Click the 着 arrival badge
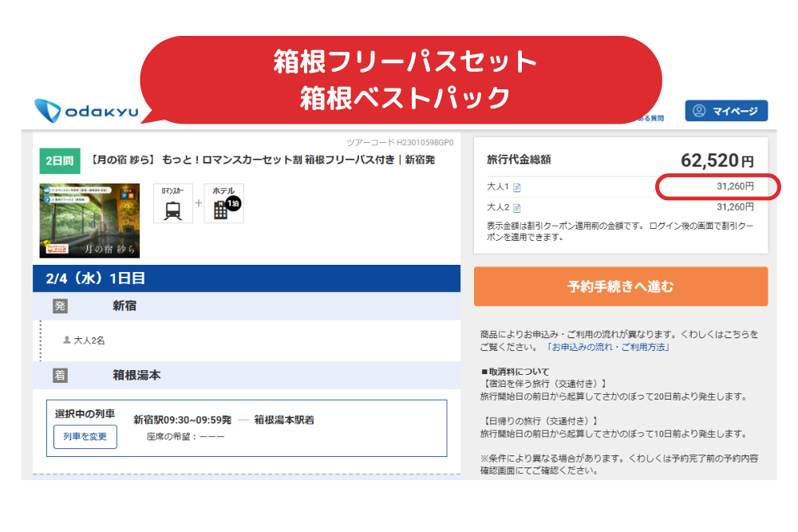Viewport: 798px width, 532px height. tap(60, 376)
